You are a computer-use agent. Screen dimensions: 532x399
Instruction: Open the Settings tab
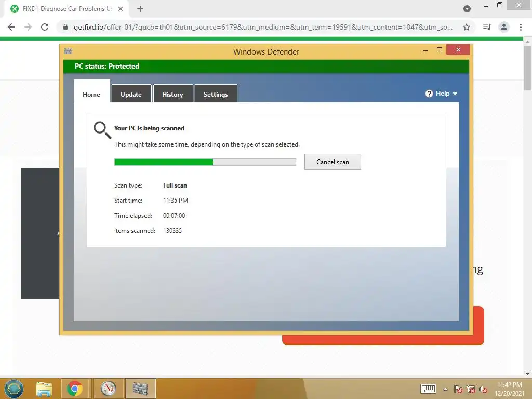pos(216,94)
